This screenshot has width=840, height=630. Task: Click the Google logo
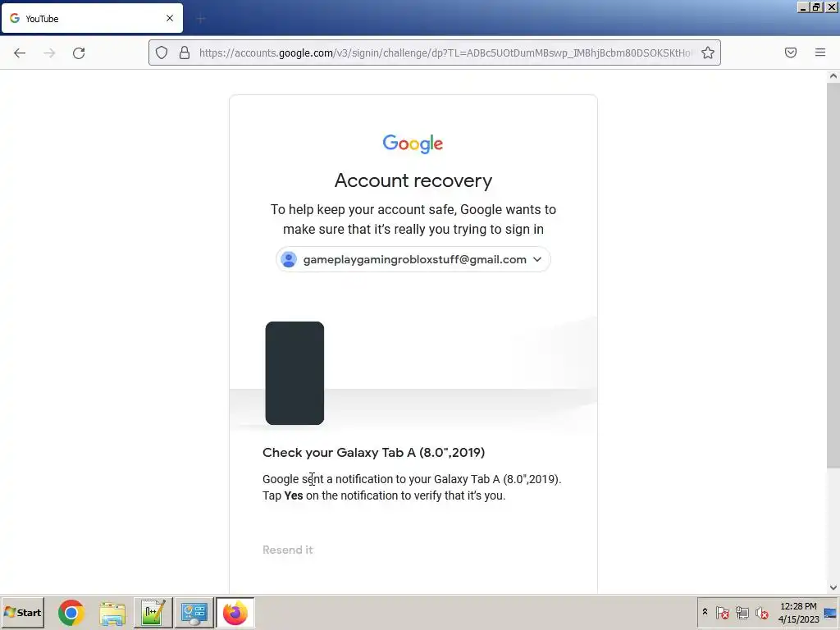coord(413,144)
